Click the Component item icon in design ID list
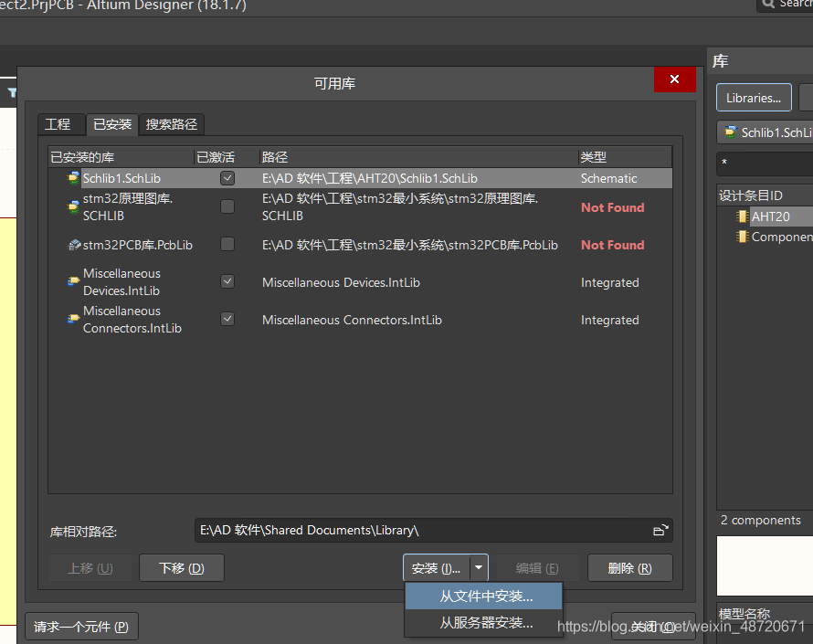Viewport: 813px width, 644px height. coord(743,237)
